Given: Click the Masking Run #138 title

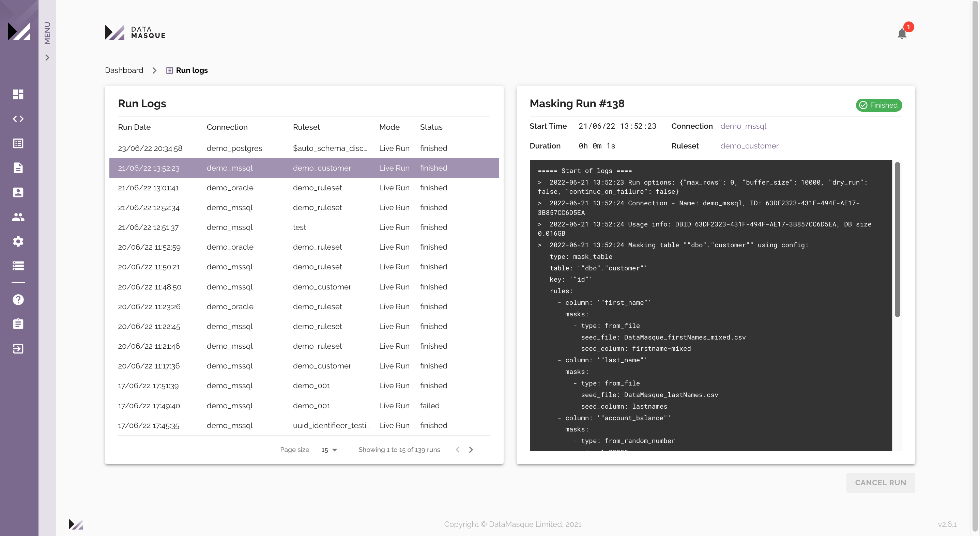Looking at the screenshot, I should click(x=577, y=104).
